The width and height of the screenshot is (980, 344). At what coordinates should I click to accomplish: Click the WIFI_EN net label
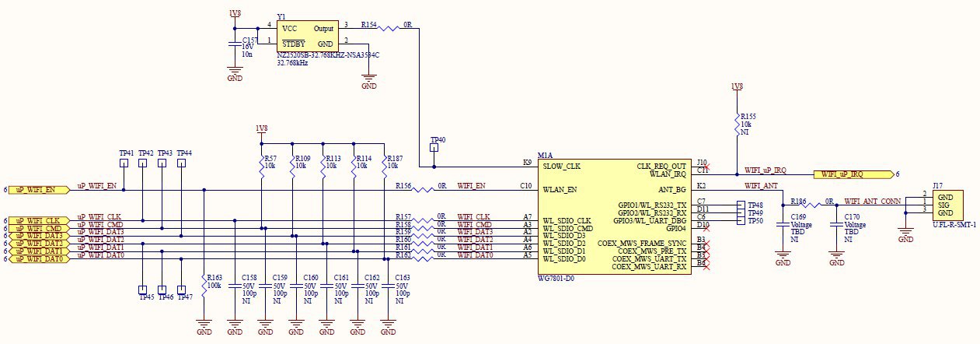[472, 186]
